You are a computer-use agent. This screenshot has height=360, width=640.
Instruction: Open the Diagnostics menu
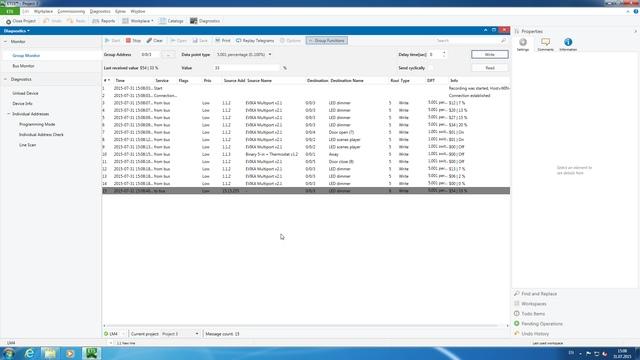point(100,11)
